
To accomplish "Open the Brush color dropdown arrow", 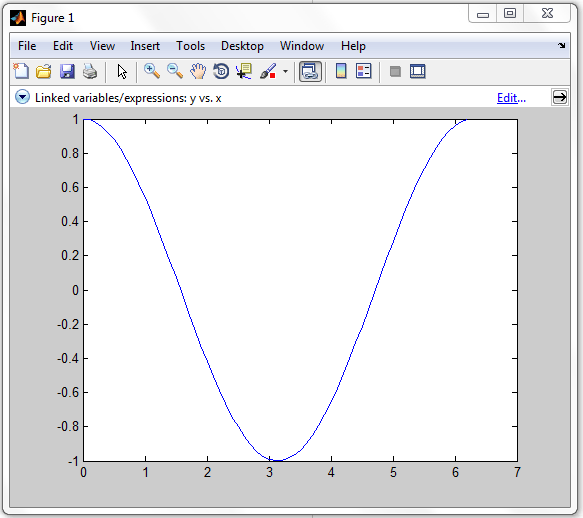I will (x=285, y=71).
